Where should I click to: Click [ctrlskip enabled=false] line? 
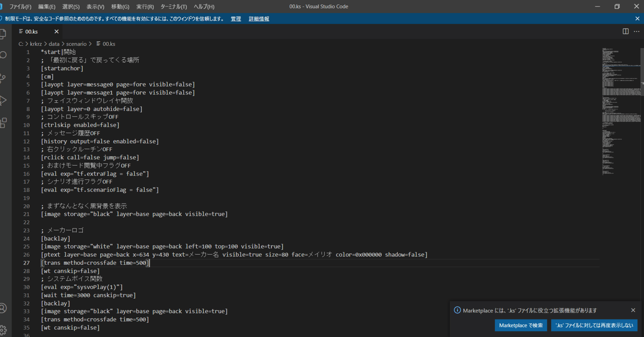(80, 125)
